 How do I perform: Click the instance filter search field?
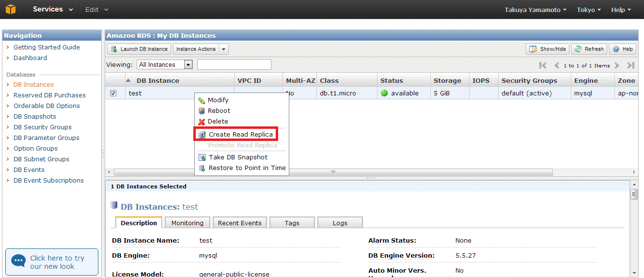pos(234,64)
